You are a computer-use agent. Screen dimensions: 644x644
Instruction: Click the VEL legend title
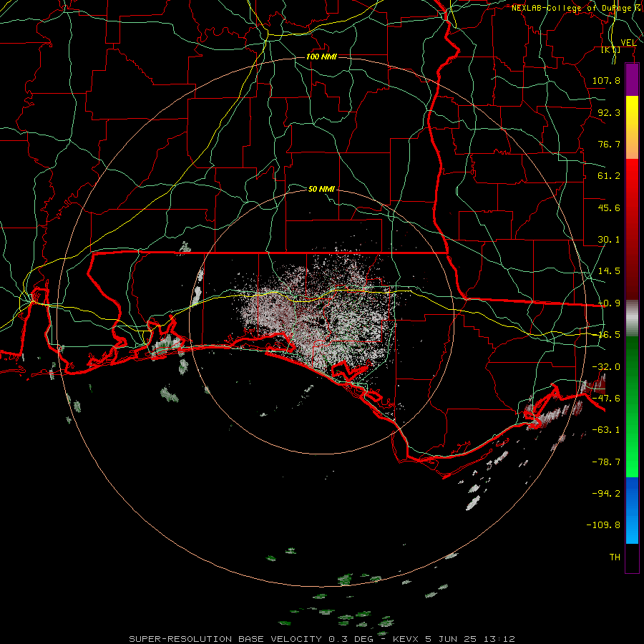[x=628, y=43]
